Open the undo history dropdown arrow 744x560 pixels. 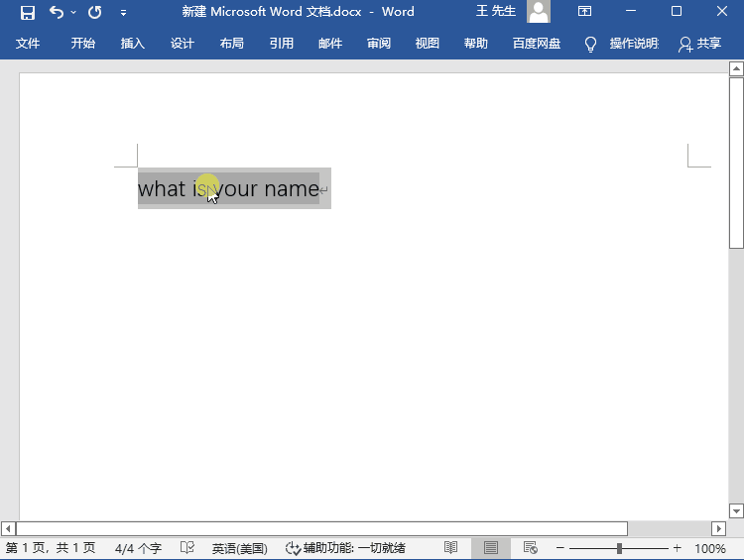(x=73, y=12)
